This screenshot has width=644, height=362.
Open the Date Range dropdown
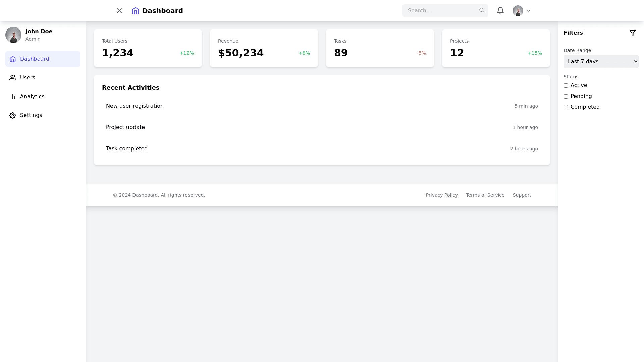tap(601, 62)
